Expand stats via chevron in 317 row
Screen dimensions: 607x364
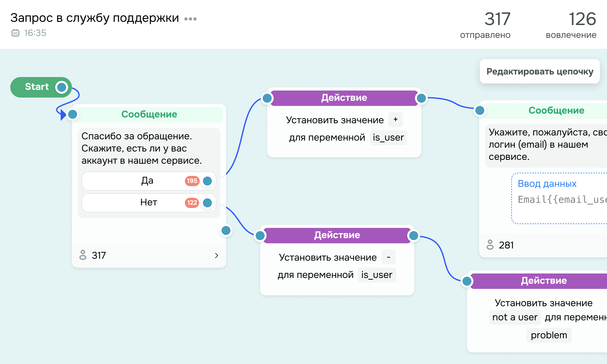[216, 255]
